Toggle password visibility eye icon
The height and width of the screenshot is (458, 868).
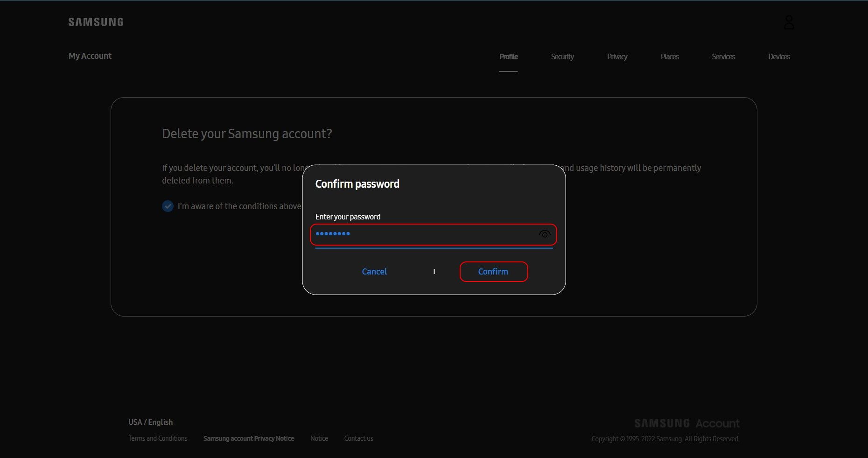point(544,234)
